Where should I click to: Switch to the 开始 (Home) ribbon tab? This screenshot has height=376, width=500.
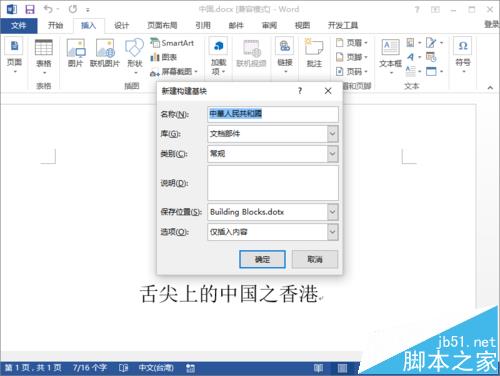[55, 25]
